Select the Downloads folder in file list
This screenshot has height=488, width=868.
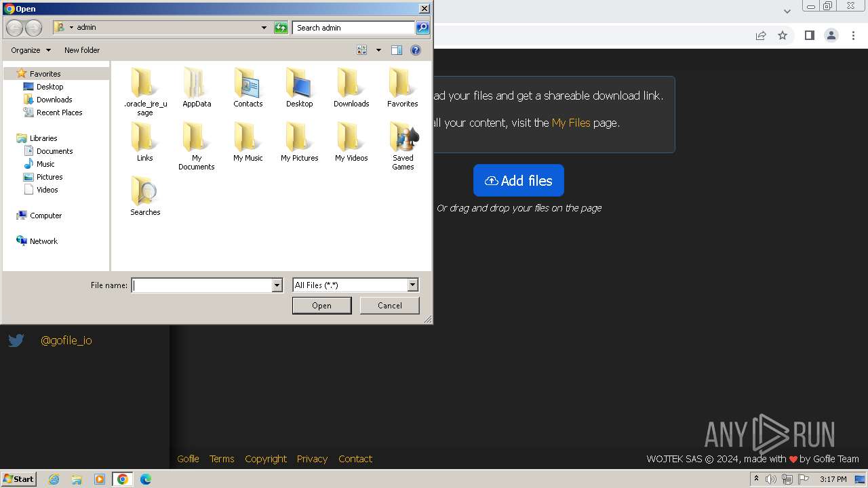coord(351,87)
